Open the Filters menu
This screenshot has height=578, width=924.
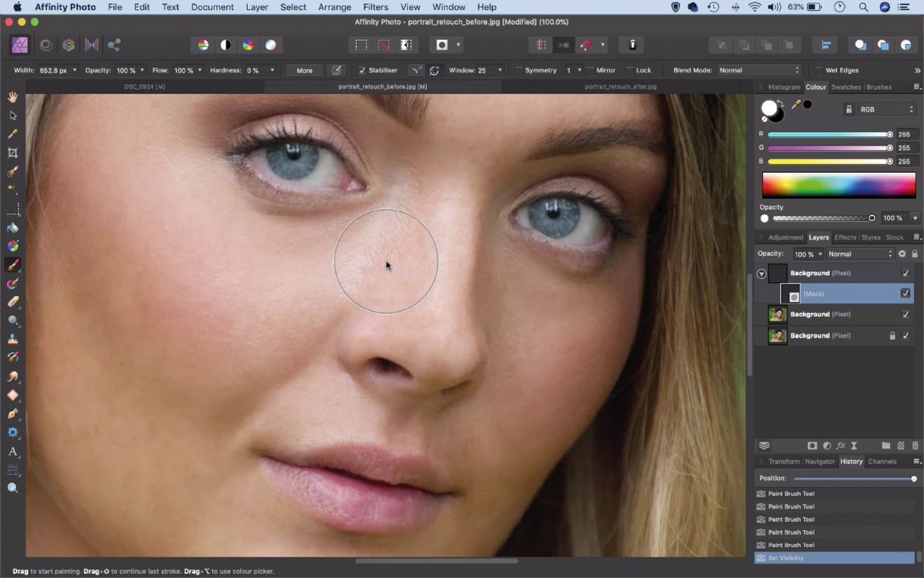(x=376, y=7)
